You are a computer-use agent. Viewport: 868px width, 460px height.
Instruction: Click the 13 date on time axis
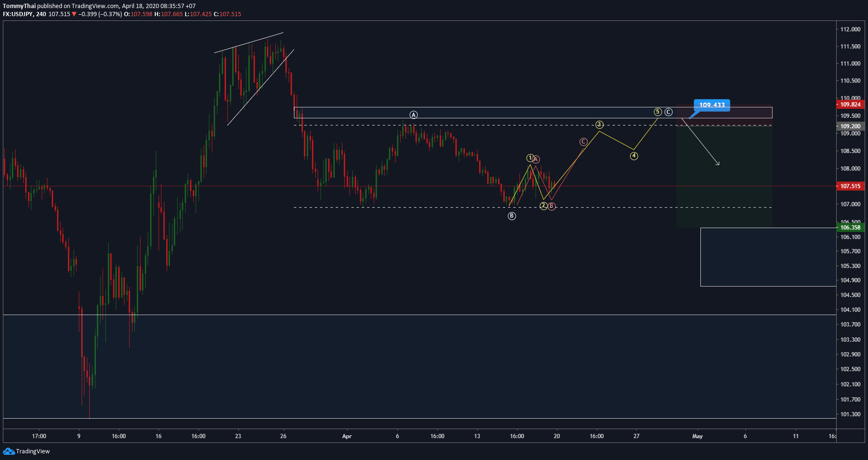(x=477, y=436)
